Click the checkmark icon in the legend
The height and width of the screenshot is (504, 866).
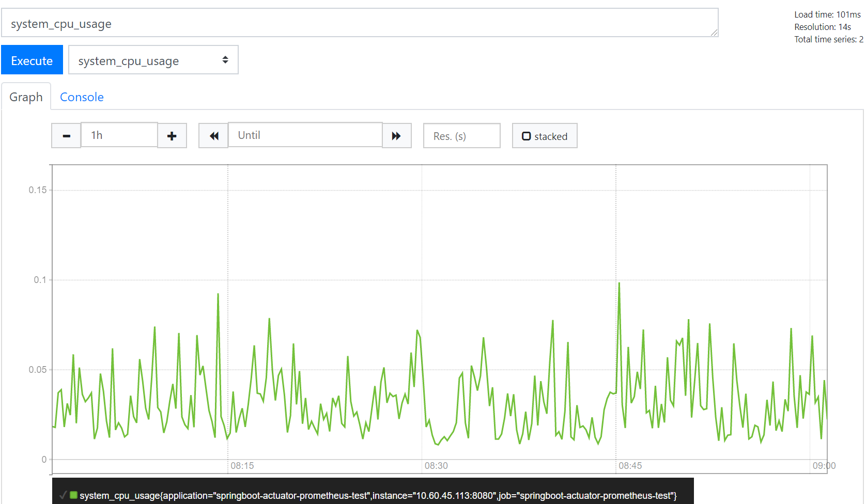[63, 495]
